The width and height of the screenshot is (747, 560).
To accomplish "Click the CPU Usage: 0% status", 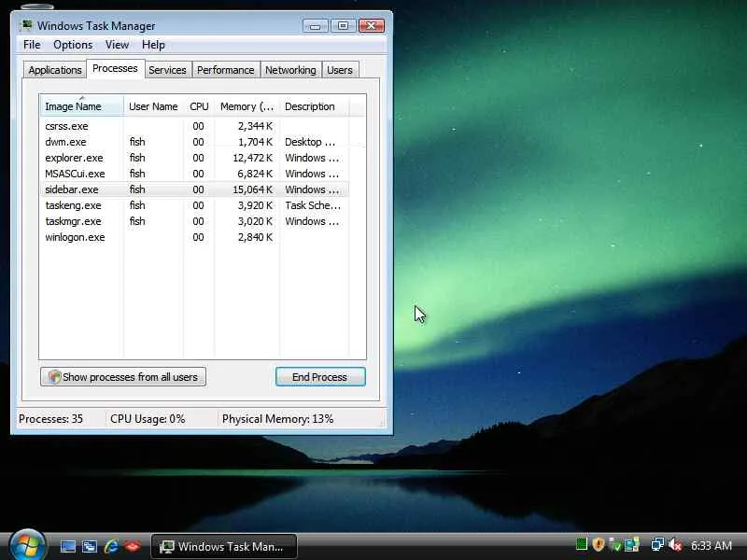I will pyautogui.click(x=148, y=419).
